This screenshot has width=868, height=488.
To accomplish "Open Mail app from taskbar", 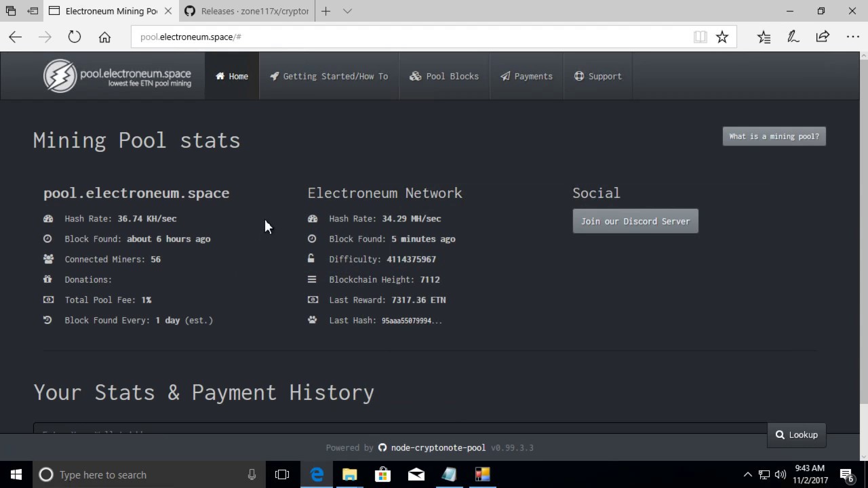I will tap(416, 474).
